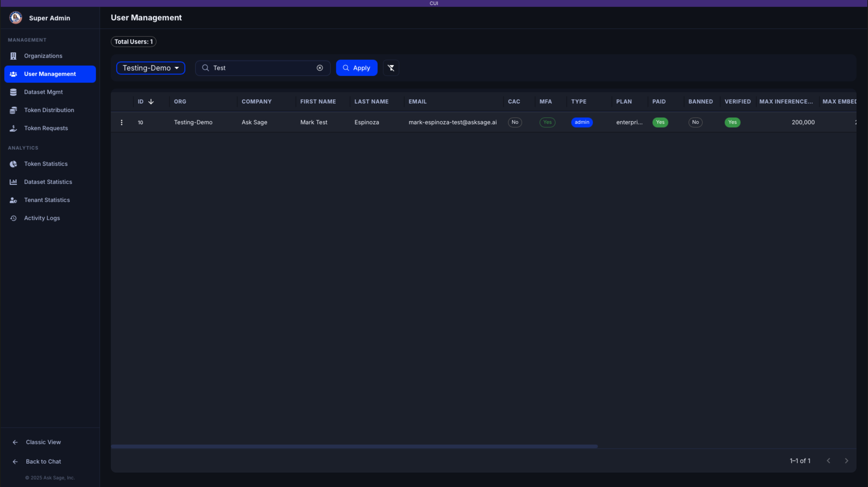Click the CAC No chip in the user row
Image resolution: width=868 pixels, height=487 pixels.
point(515,122)
